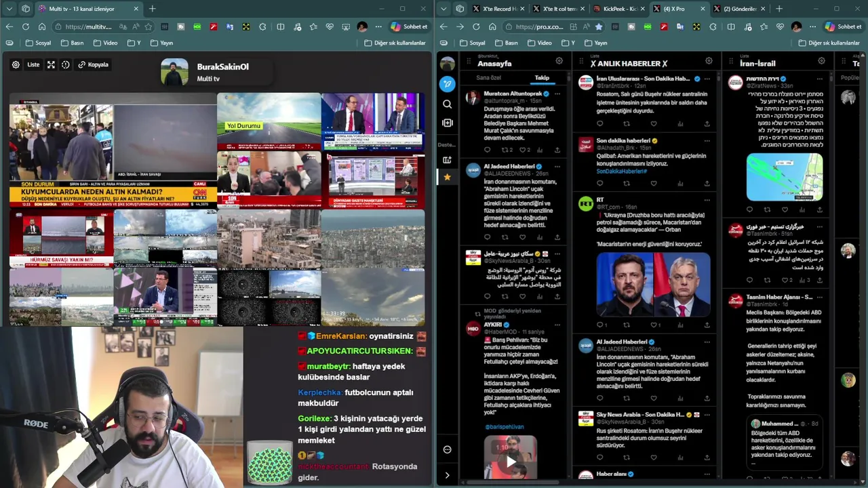Image resolution: width=868 pixels, height=488 pixels.
Task: Open more menu on RT post
Action: click(707, 199)
